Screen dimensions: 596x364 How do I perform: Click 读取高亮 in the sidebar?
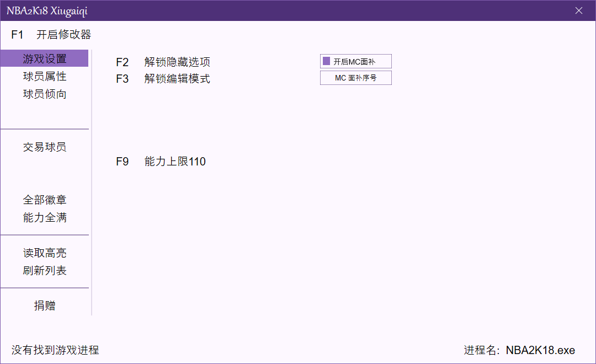[x=45, y=253]
